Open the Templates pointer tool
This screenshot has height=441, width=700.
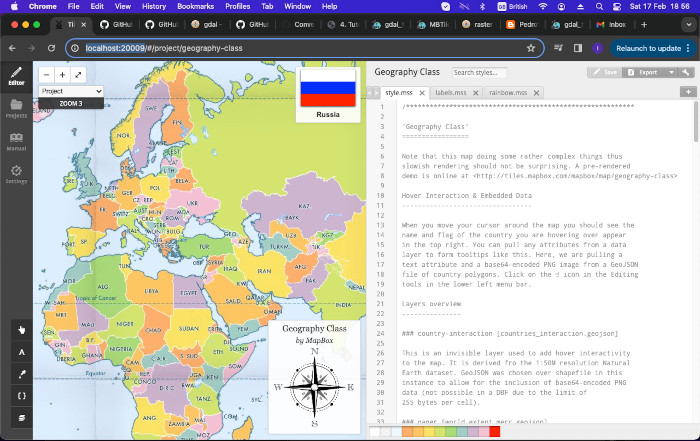22,329
